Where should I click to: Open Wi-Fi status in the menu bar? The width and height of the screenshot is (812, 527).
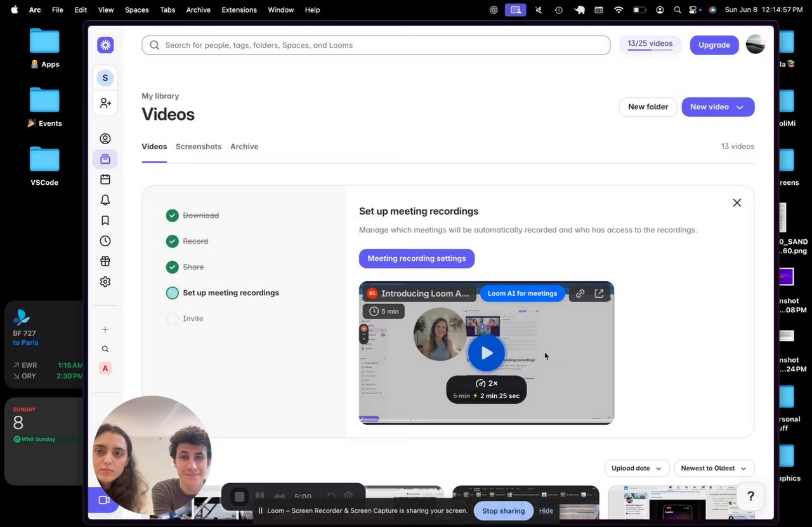(x=619, y=10)
